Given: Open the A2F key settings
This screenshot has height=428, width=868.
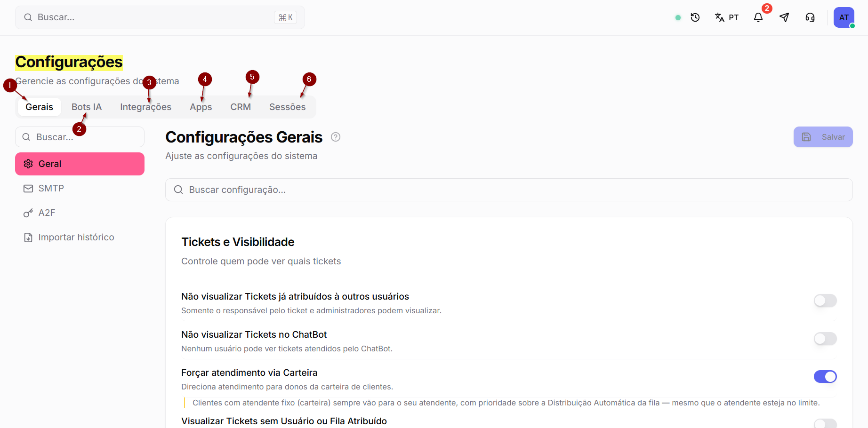Looking at the screenshot, I should (x=80, y=213).
